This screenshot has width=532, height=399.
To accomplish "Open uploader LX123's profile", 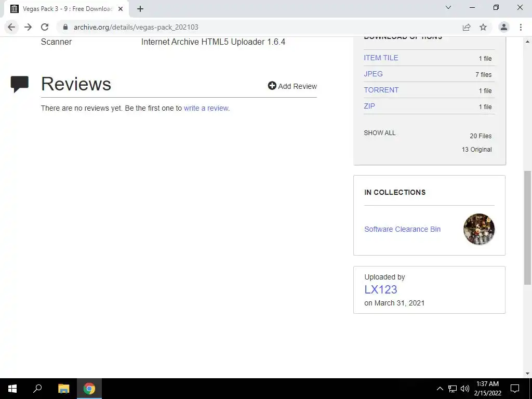I will tap(381, 289).
